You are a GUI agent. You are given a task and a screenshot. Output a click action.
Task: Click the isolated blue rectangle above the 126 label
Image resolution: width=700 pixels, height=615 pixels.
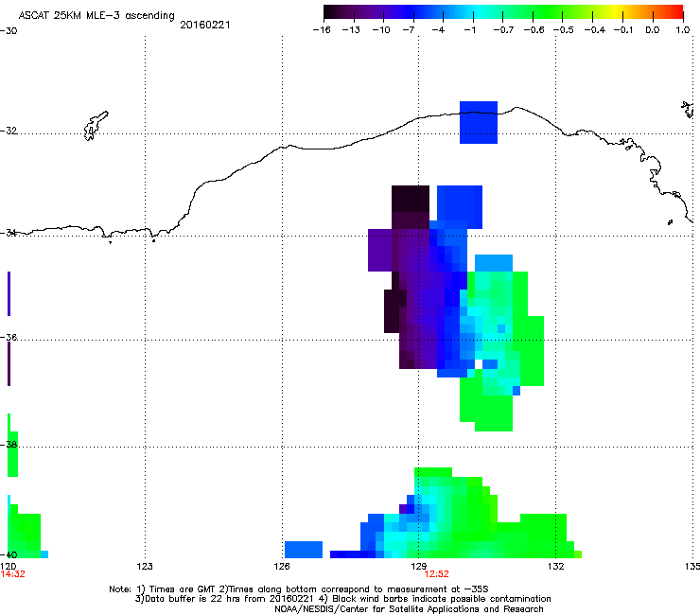(304, 550)
